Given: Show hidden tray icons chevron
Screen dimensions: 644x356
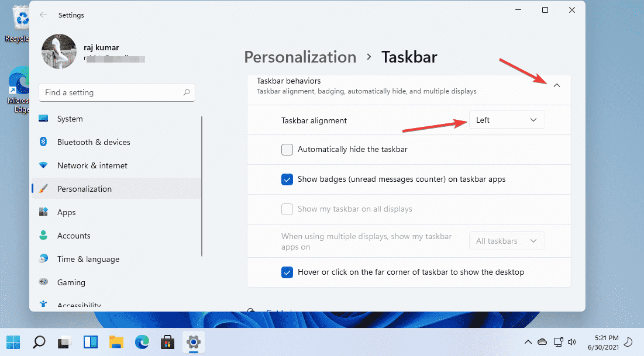Looking at the screenshot, I should click(528, 341).
